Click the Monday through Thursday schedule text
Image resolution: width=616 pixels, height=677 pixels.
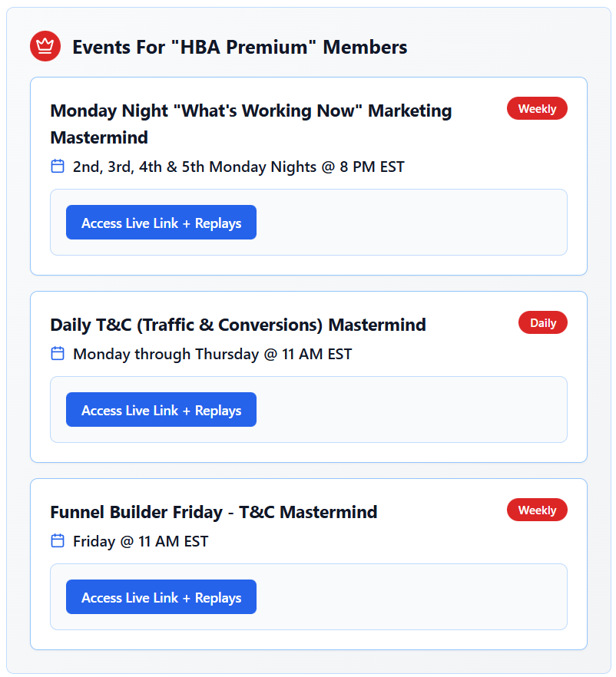212,354
